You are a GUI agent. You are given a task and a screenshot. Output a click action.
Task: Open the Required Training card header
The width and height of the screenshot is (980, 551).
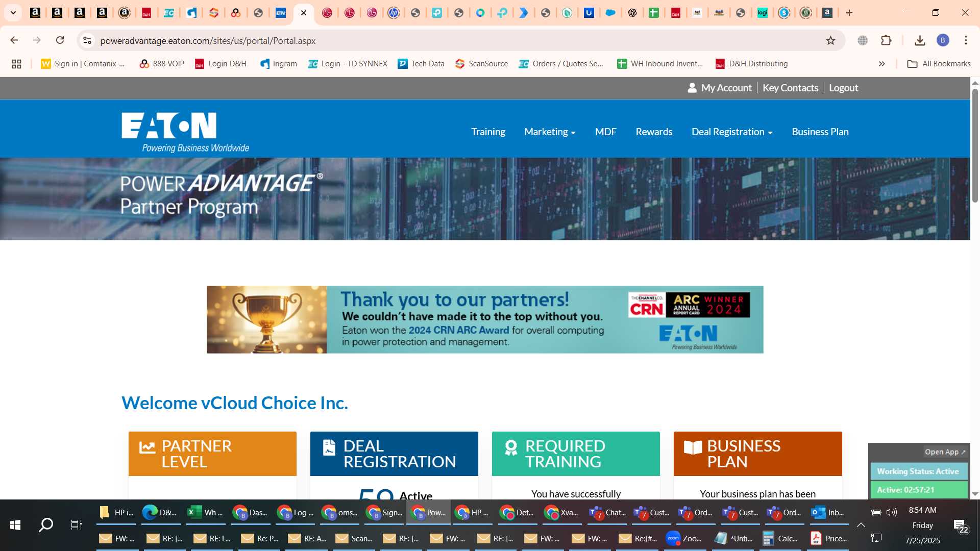coord(576,454)
